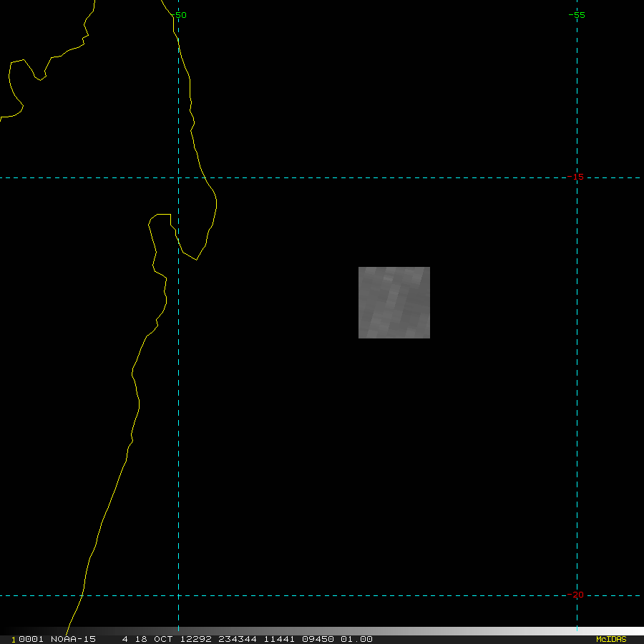Click the 18 OCT date text
This screenshot has width=644, height=644.
coord(150,639)
